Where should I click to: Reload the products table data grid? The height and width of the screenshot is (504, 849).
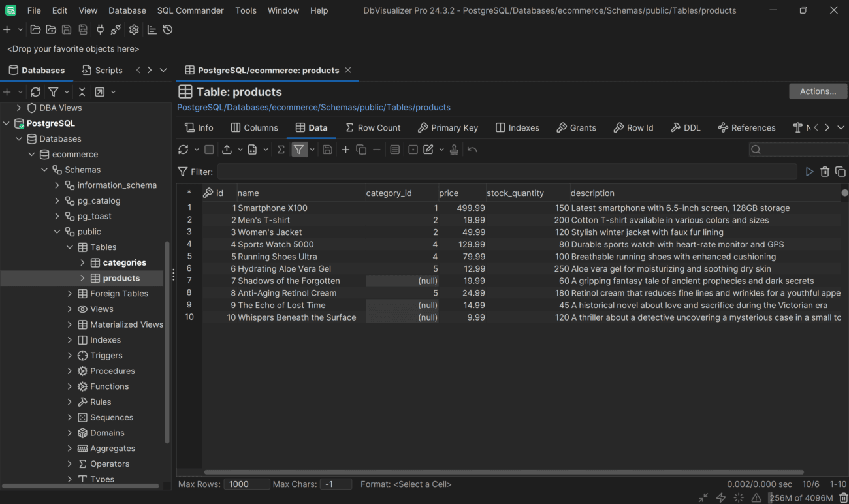(183, 150)
